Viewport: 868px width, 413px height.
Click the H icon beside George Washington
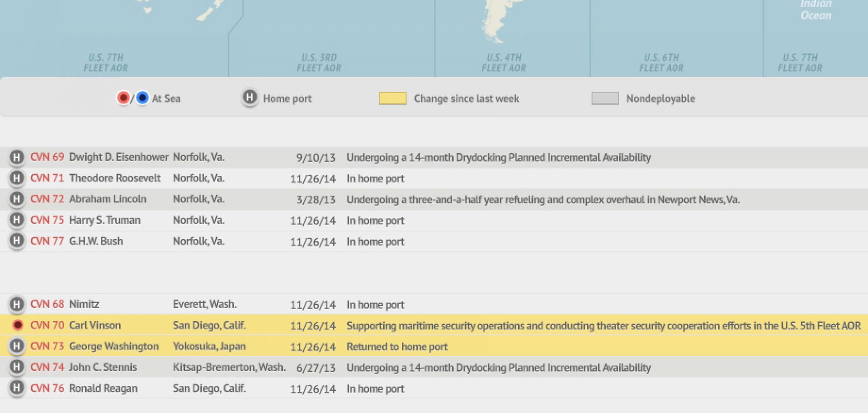(x=17, y=346)
